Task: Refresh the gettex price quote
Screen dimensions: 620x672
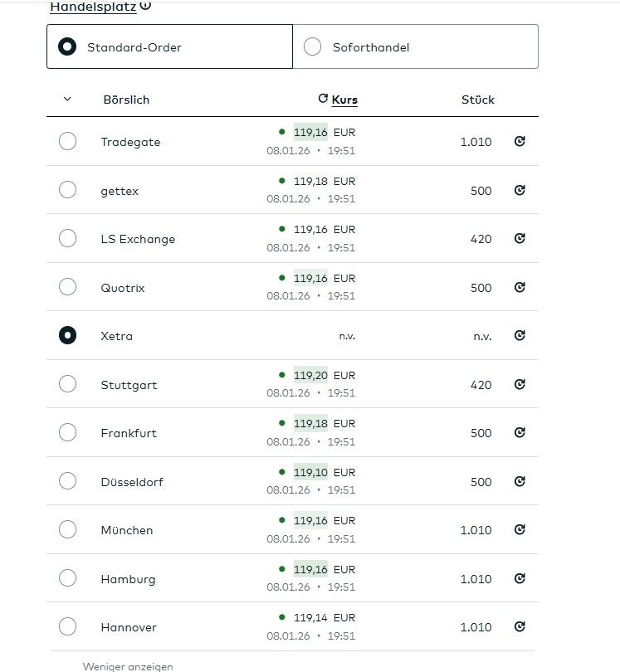Action: 520,190
